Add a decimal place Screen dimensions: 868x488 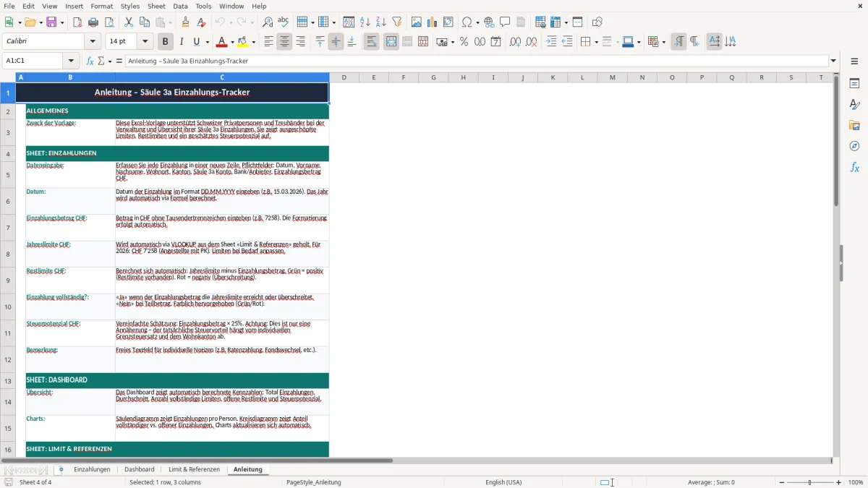click(x=516, y=42)
